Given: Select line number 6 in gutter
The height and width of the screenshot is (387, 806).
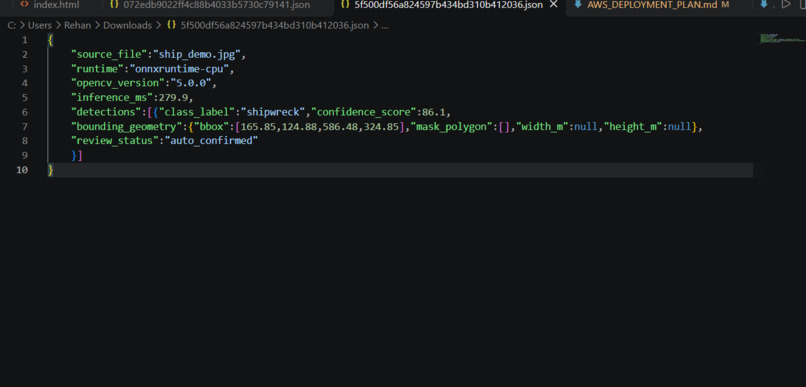Looking at the screenshot, I should [25, 112].
